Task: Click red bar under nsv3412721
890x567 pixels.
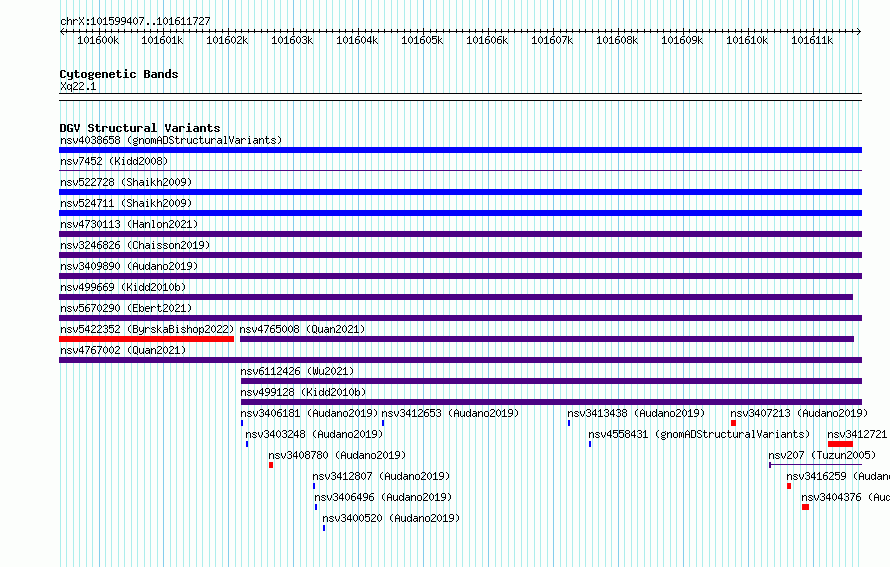Action: [x=841, y=444]
